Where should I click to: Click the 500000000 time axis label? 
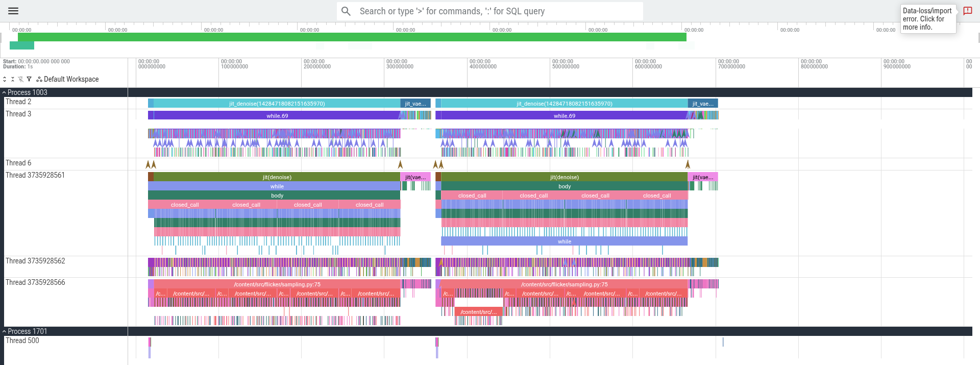coord(566,64)
